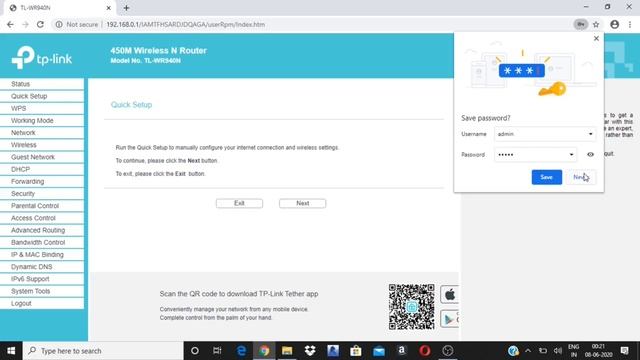This screenshot has width=640, height=360.
Task: Open the notification center icon
Action: point(624,351)
